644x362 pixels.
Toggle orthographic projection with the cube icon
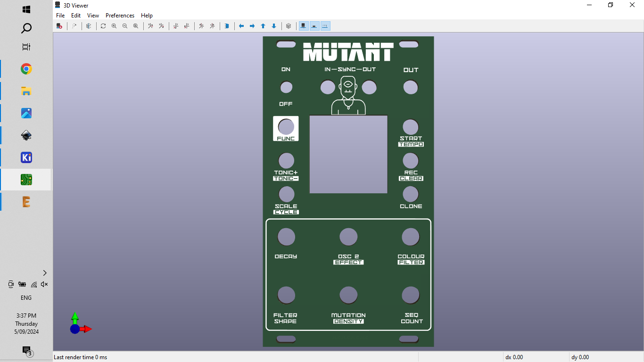click(289, 26)
